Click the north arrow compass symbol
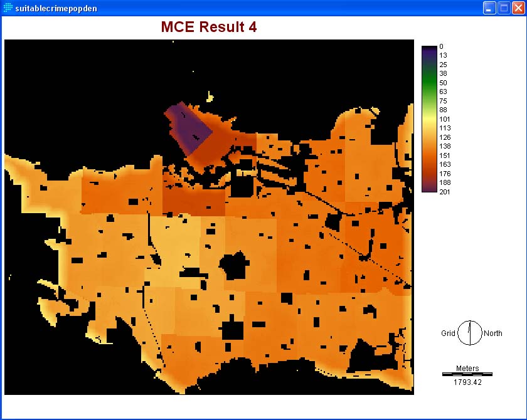Screen dimensions: 527x420 tap(469, 333)
